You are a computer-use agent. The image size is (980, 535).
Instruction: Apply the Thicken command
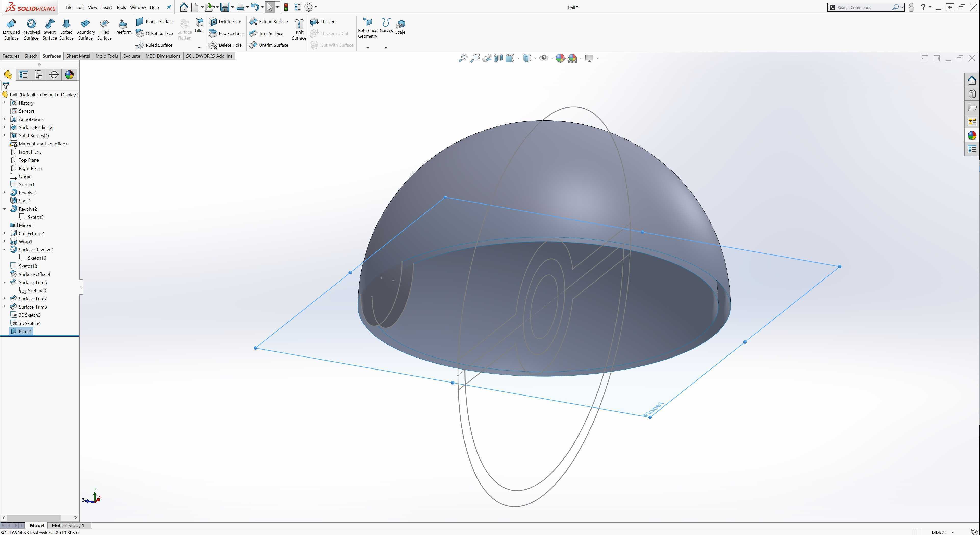click(323, 22)
